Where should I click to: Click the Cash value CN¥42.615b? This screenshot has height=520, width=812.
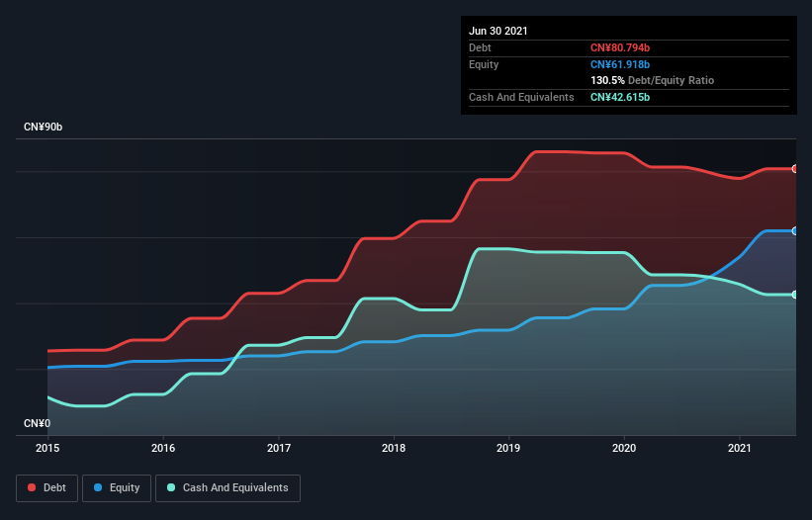620,97
